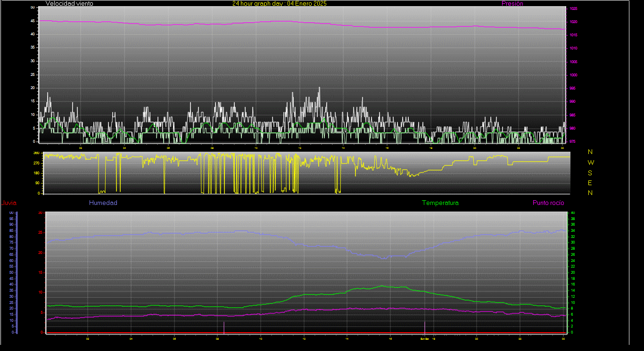Click the 1020 value on the pressure axis
The image size is (644, 351).
pos(573,22)
